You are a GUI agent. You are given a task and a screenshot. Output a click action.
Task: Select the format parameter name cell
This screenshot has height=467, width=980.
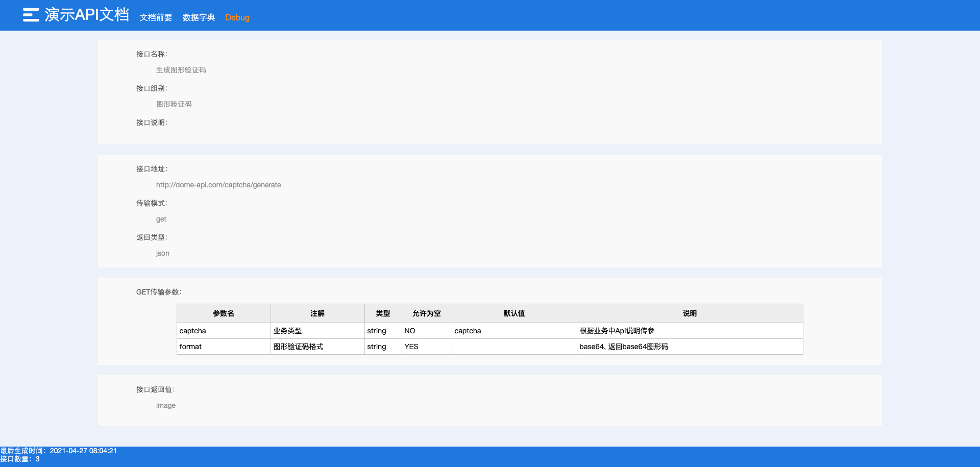coord(190,347)
